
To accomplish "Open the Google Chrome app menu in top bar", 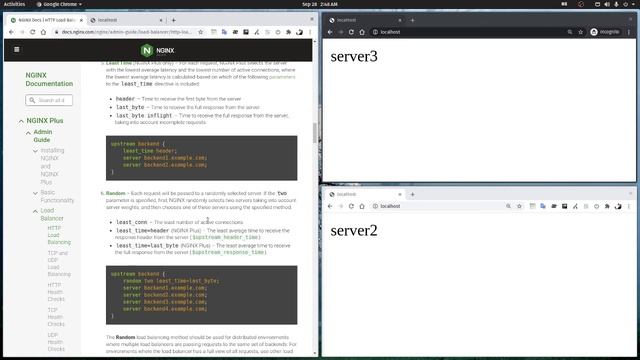I will (59, 4).
